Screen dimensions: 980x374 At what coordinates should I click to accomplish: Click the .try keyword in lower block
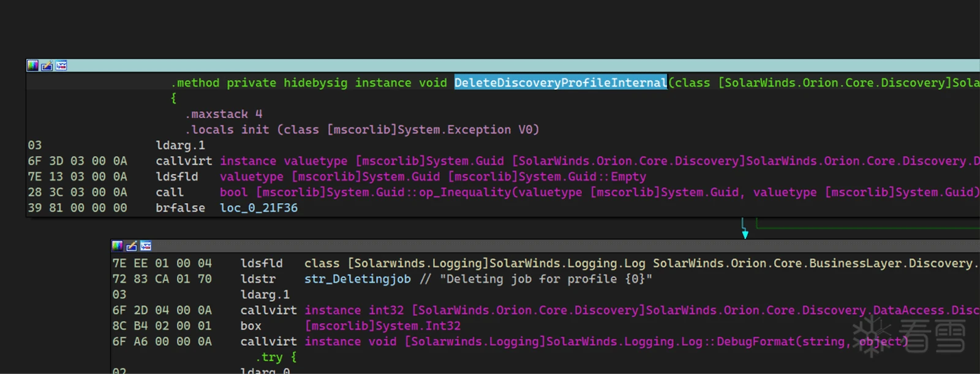(x=269, y=357)
